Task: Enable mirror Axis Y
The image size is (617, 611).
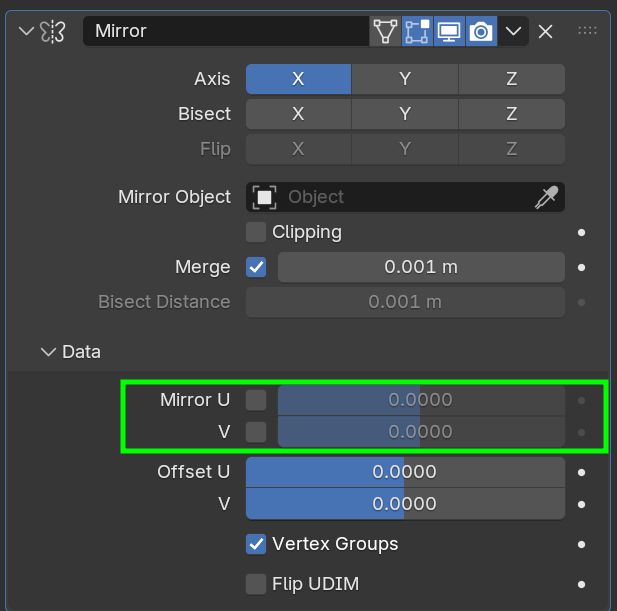Action: coord(405,79)
